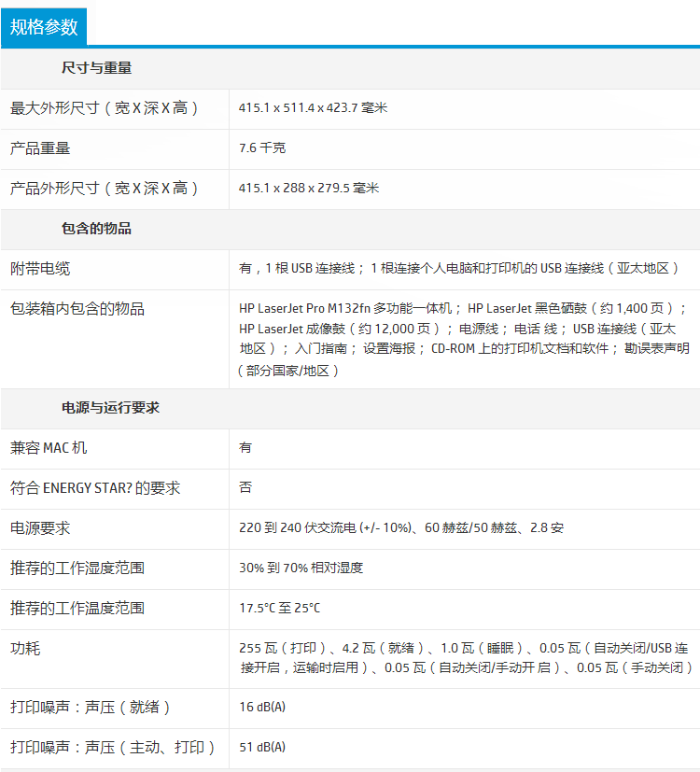Select the value 415.1 x 288 x 279.5 毫米
Screen dimensions: 700x772
pos(309,188)
